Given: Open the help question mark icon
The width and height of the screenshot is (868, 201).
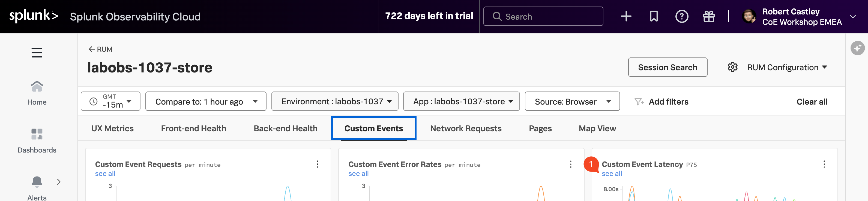Looking at the screenshot, I should pos(681,17).
